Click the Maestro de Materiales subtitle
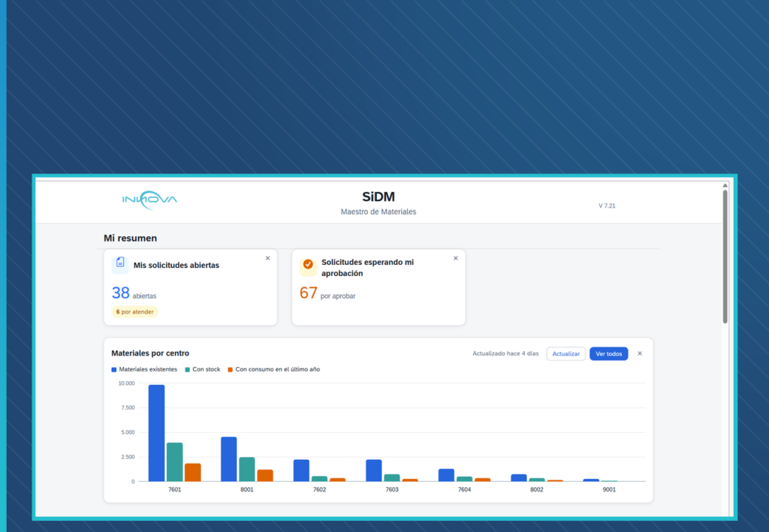Viewport: 769px width, 532px height. [x=378, y=212]
